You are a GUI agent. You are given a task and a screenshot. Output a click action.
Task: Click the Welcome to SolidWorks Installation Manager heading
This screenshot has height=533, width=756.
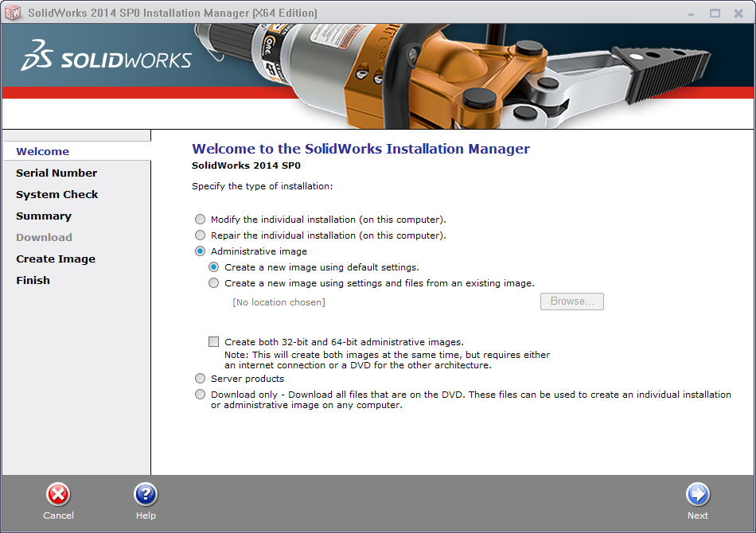[x=360, y=149]
